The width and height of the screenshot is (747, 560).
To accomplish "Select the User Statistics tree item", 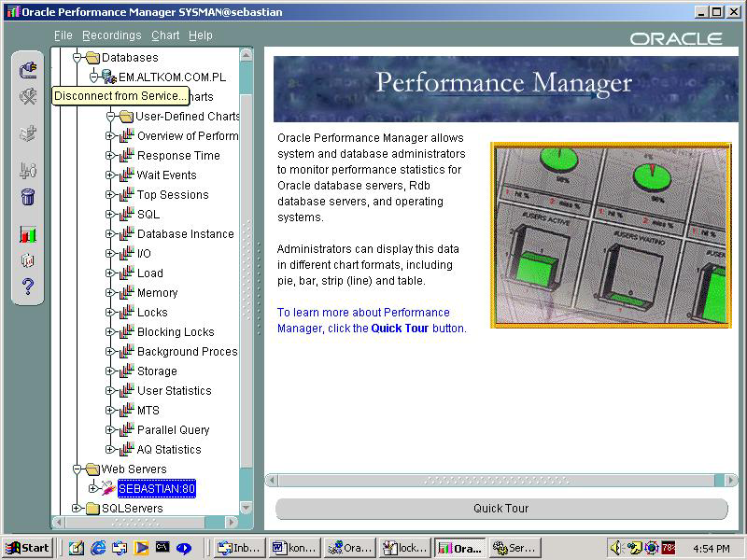I will 175,390.
